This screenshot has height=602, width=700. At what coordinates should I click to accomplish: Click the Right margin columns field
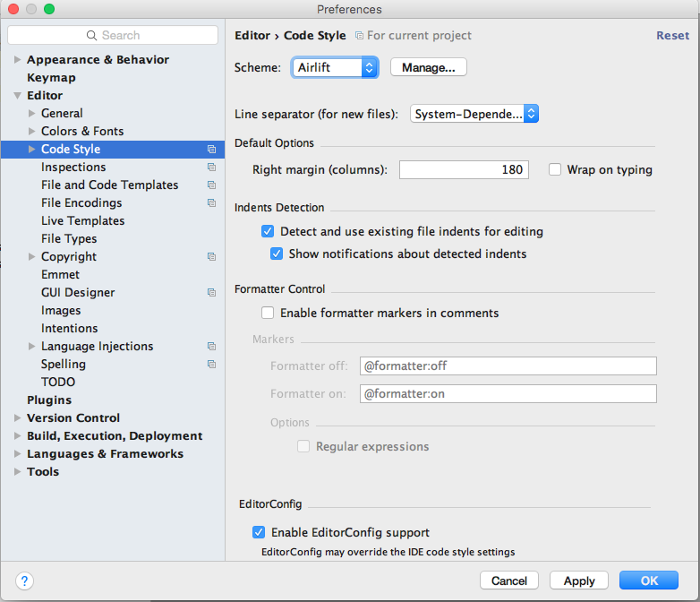click(x=464, y=169)
